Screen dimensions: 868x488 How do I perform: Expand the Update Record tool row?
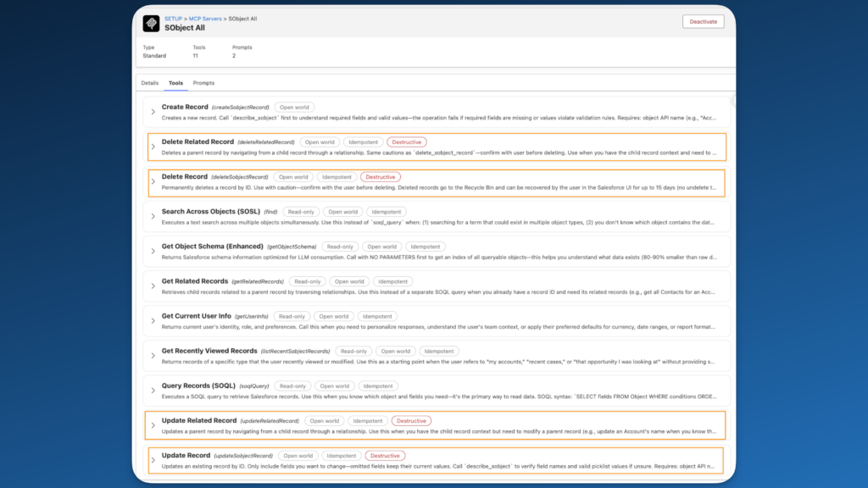153,460
